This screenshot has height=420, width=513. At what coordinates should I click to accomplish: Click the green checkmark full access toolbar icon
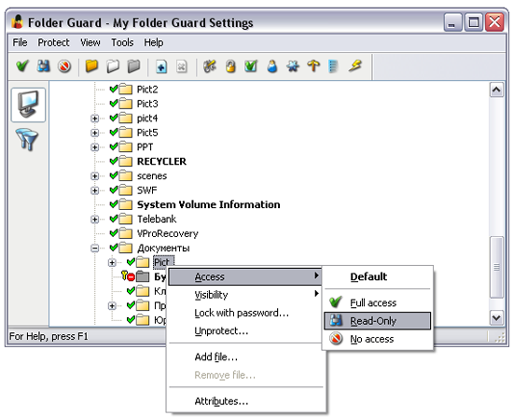tap(22, 66)
